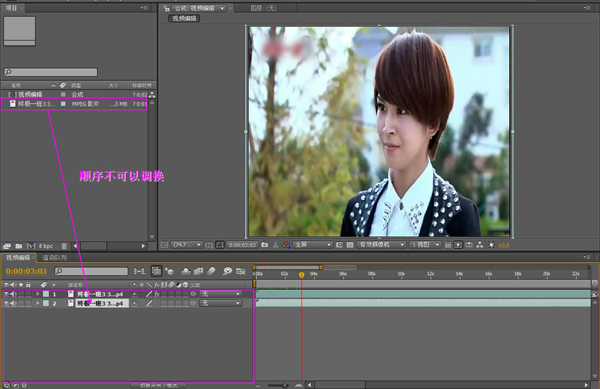
Task: Sort project items by type column
Action: [76, 85]
